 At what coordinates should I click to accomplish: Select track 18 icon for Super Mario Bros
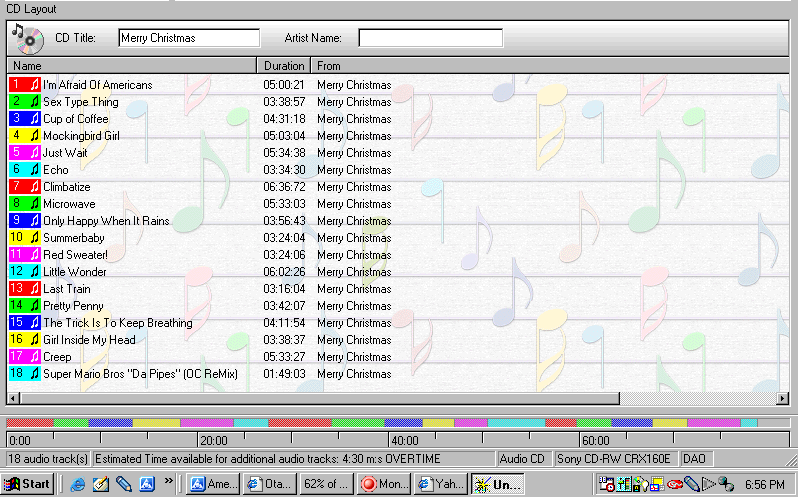25,373
